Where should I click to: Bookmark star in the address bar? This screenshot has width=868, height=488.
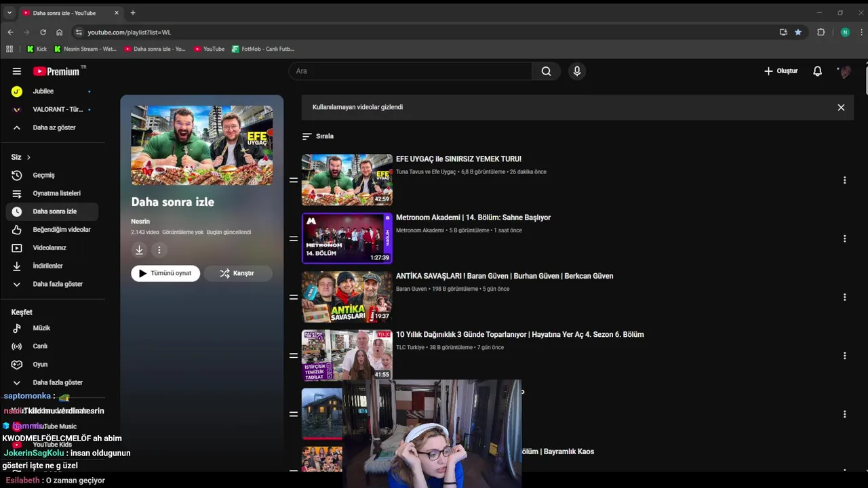tap(798, 32)
